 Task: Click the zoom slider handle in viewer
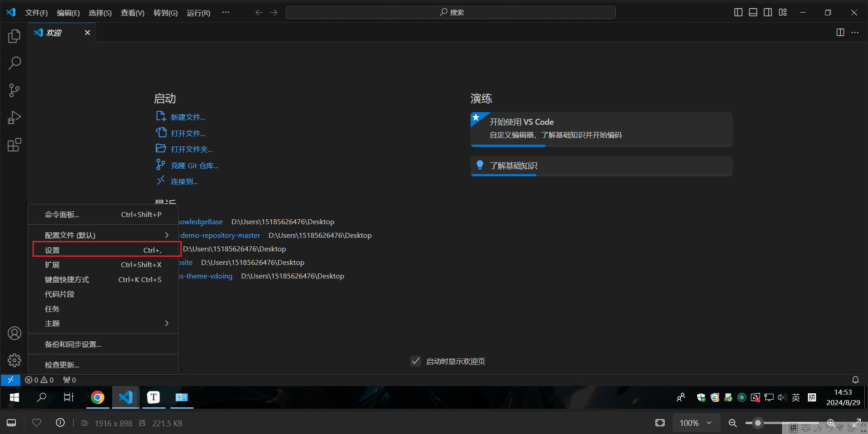[x=758, y=423]
